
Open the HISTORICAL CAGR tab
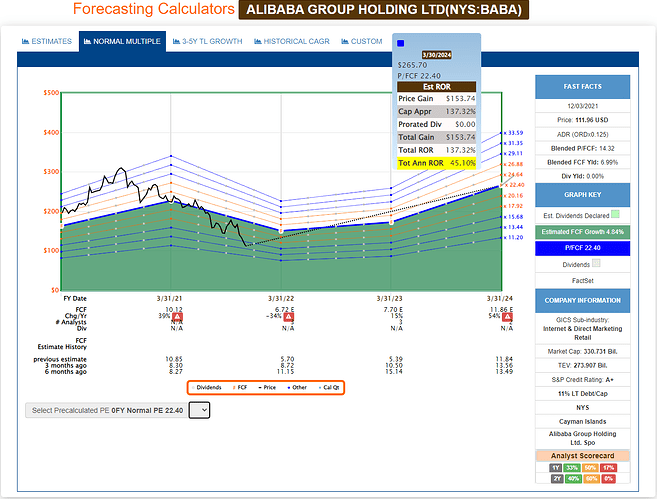(292, 41)
